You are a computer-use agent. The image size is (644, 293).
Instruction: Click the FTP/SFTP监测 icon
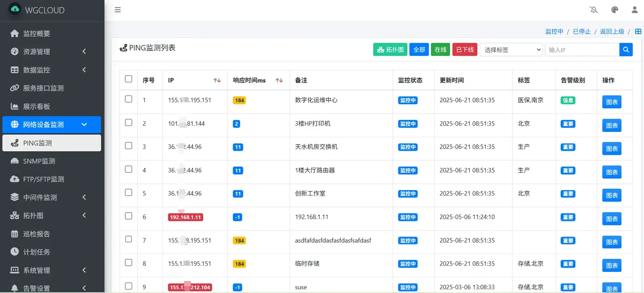15,179
